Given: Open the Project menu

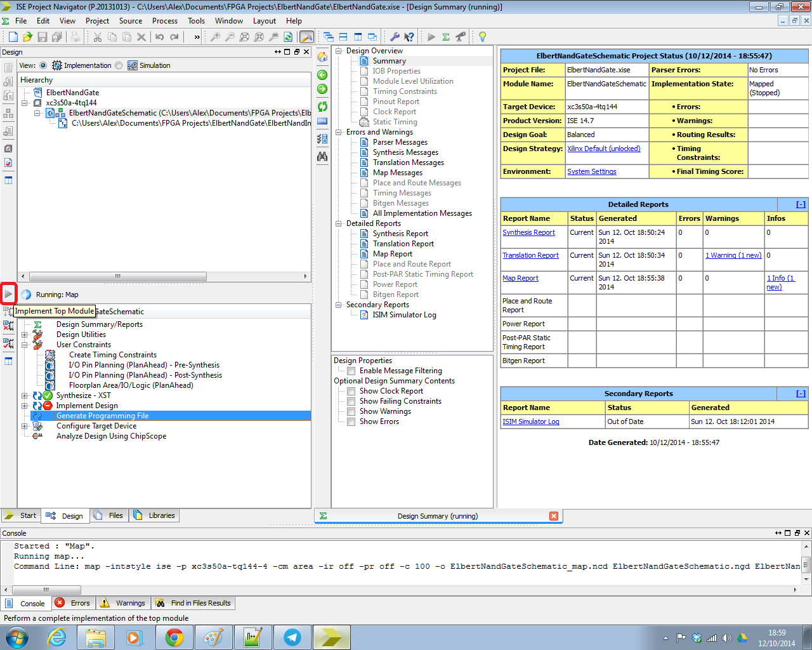Looking at the screenshot, I should (97, 21).
